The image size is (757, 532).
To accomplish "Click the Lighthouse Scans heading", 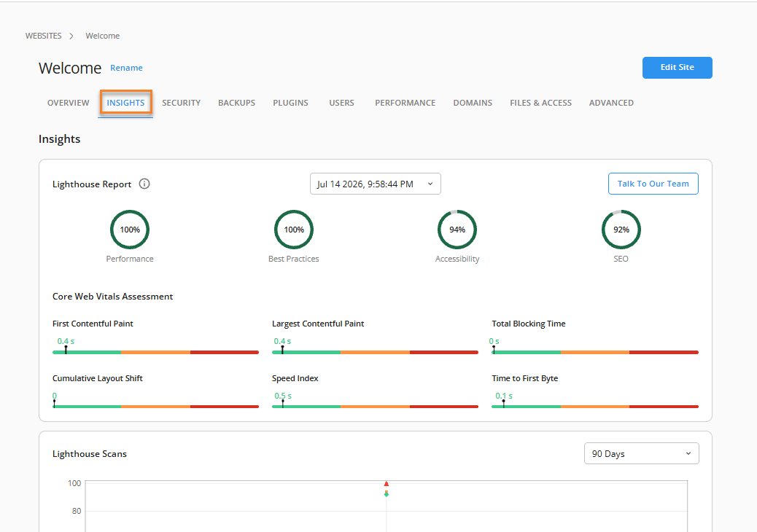I will point(89,454).
